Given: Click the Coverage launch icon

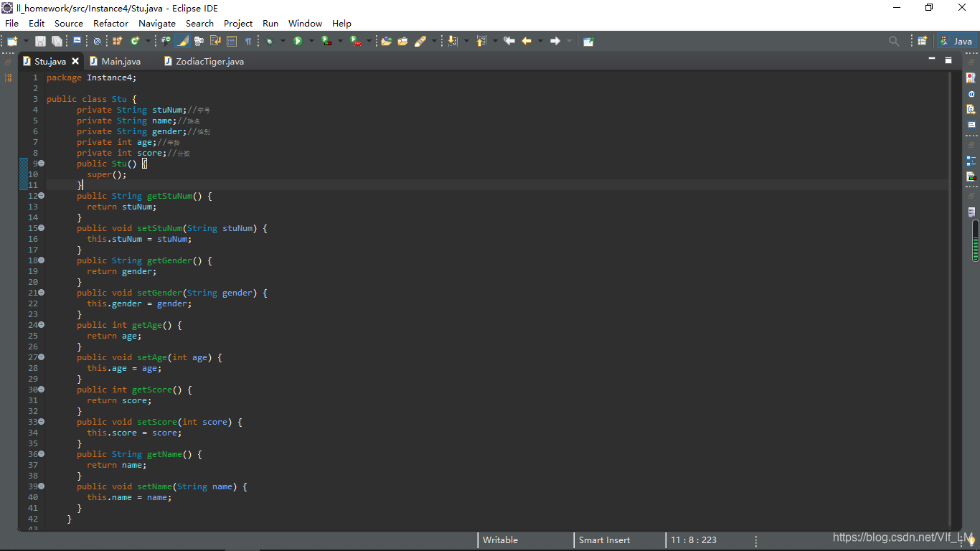Looking at the screenshot, I should (x=326, y=41).
